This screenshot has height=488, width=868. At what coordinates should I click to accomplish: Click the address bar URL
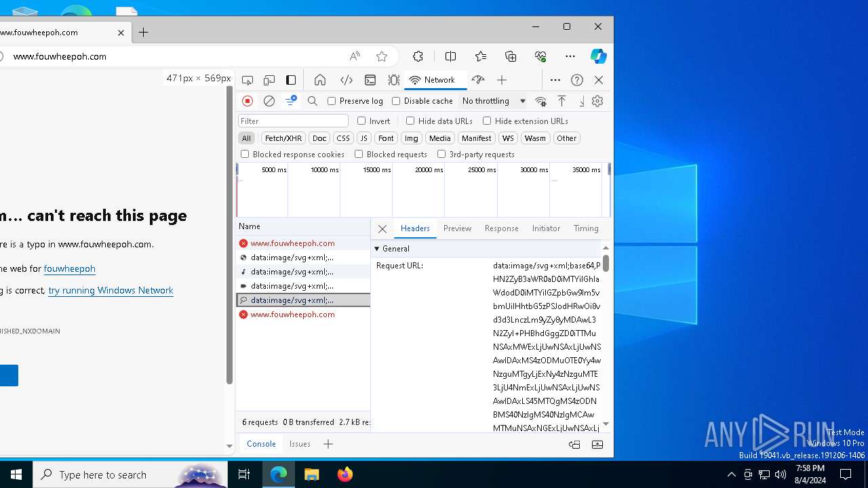pyautogui.click(x=60, y=56)
